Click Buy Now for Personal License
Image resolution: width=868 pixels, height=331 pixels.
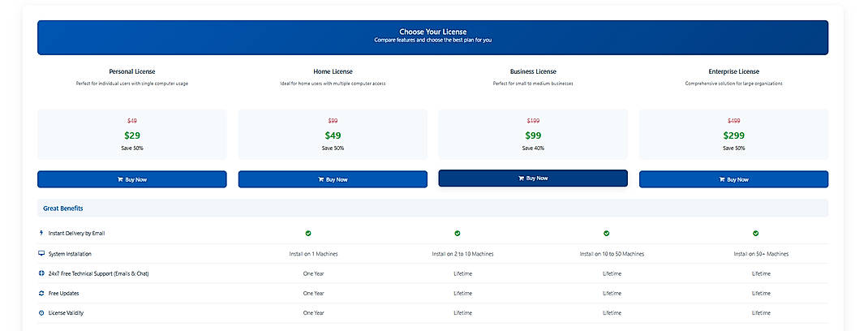pyautogui.click(x=131, y=179)
